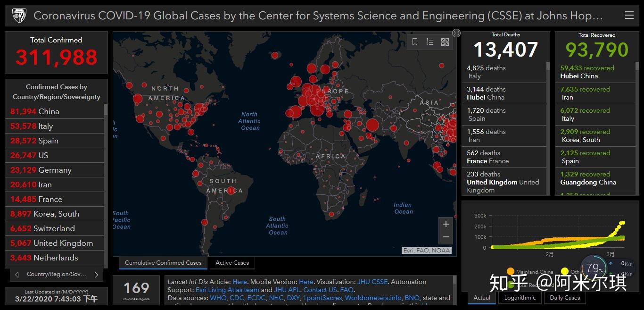The image size is (644, 310).
Task: Open the WHO data source link
Action: pos(218,298)
